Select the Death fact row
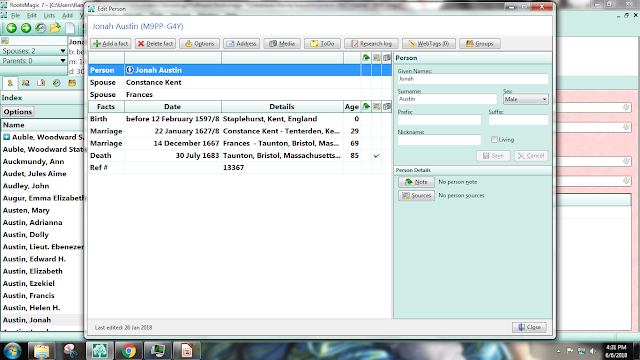This screenshot has height=360, width=640. click(240, 156)
